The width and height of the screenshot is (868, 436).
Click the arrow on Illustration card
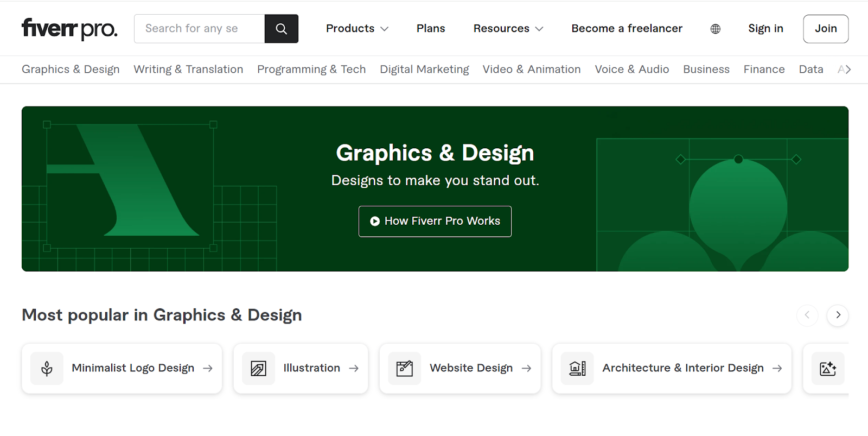point(354,368)
